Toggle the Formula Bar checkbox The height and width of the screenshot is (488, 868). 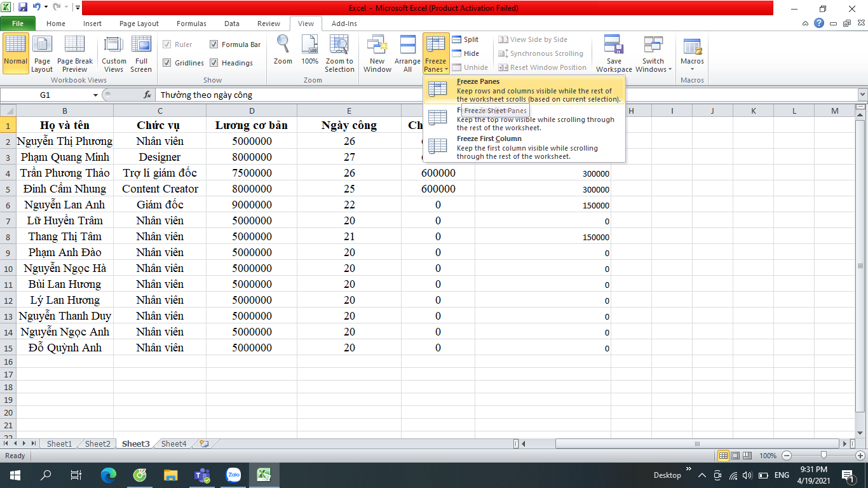point(235,44)
